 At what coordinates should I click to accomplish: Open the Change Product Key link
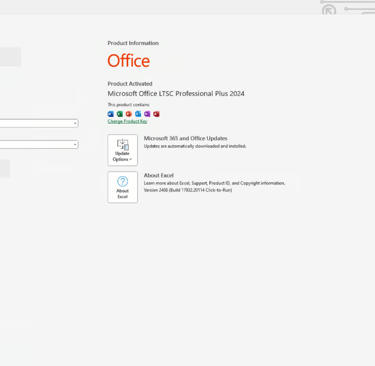coord(127,121)
